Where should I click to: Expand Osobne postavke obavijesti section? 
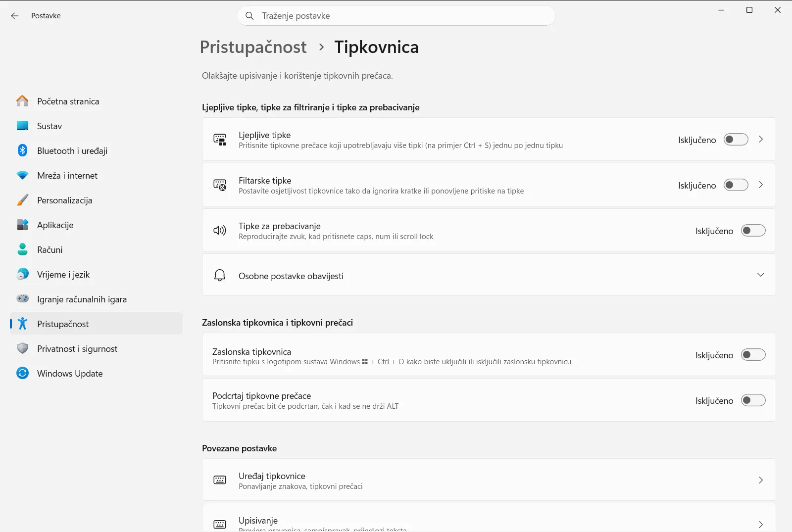[x=761, y=275]
